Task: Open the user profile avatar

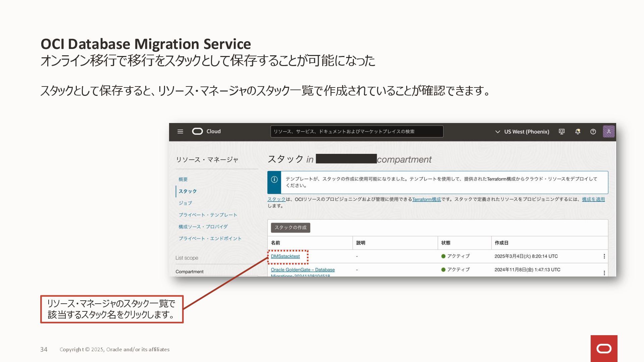Action: [608, 131]
